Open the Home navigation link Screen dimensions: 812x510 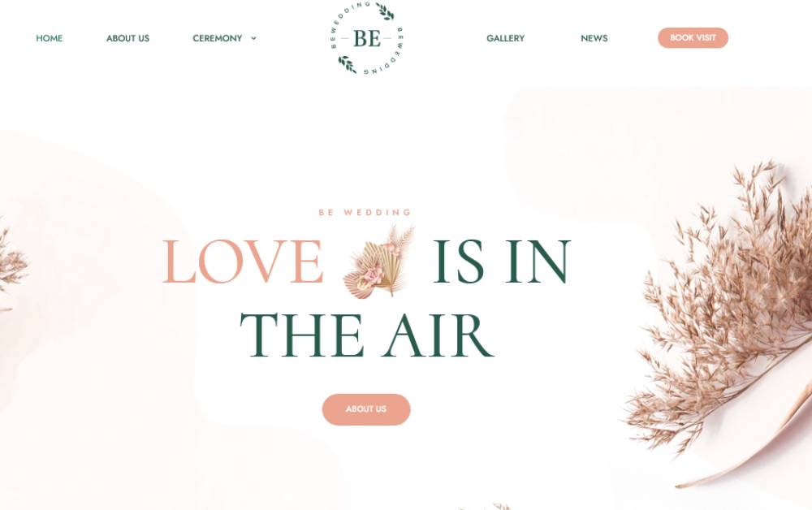click(50, 38)
